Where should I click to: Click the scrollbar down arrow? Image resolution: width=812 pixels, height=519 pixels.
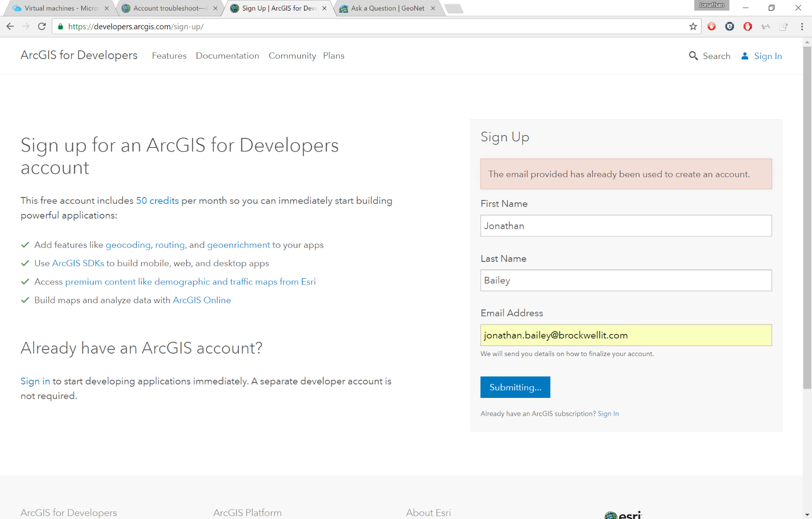807,515
